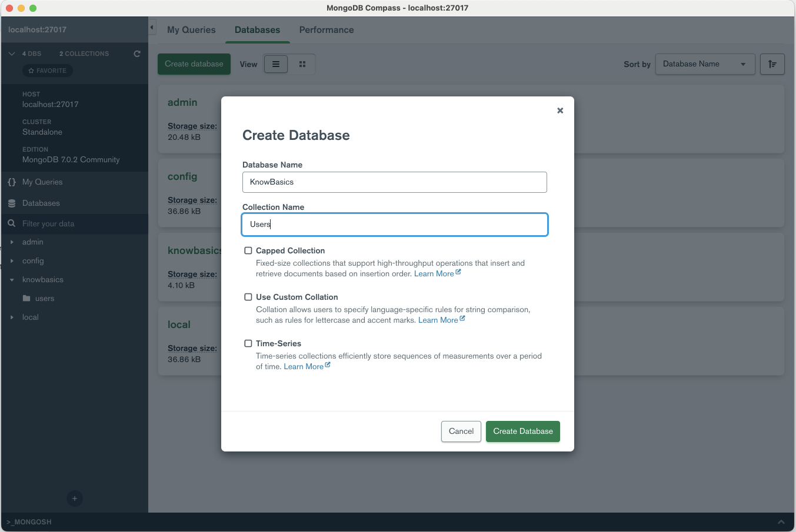Enable the Capped Collection checkbox
The height and width of the screenshot is (532, 796).
coord(248,250)
